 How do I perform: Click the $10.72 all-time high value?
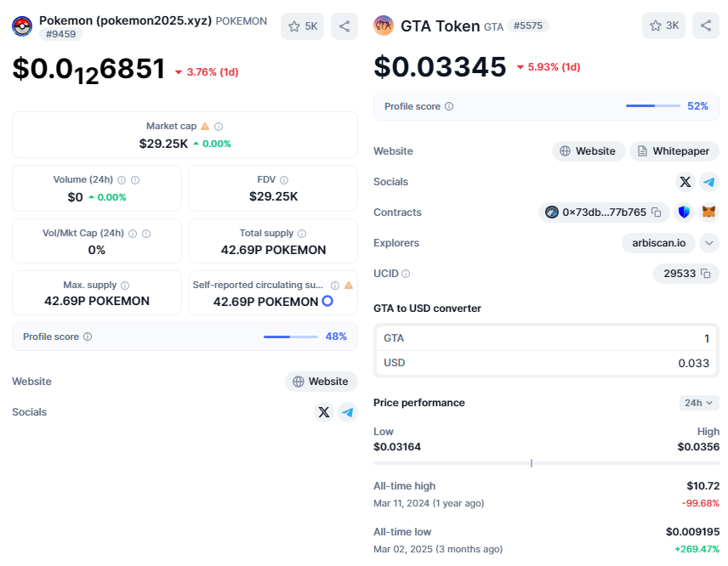[x=703, y=486]
